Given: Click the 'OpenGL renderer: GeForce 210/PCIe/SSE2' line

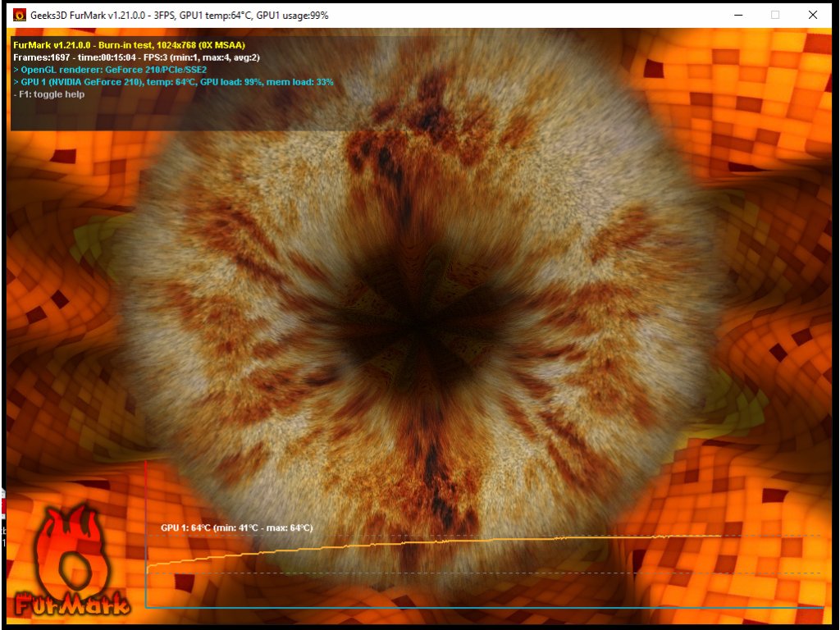Looking at the screenshot, I should (x=110, y=70).
